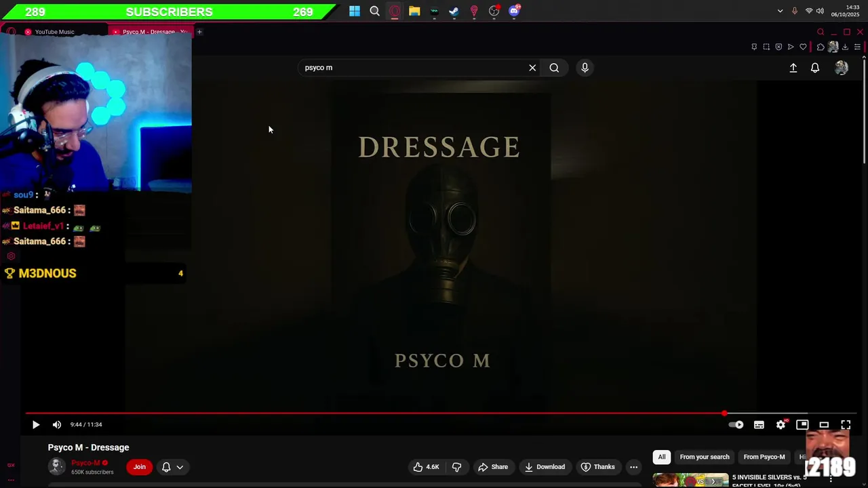
Task: Open more actions three-dot menu
Action: [x=633, y=467]
